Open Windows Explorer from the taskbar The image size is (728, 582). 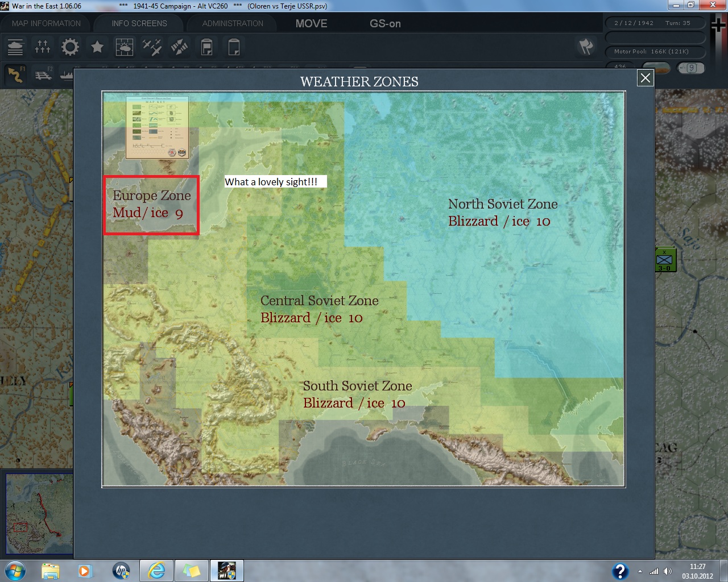(50, 571)
